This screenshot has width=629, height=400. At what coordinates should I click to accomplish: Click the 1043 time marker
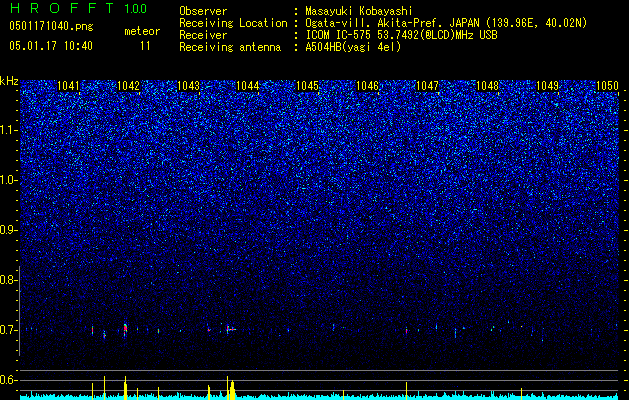(x=188, y=86)
